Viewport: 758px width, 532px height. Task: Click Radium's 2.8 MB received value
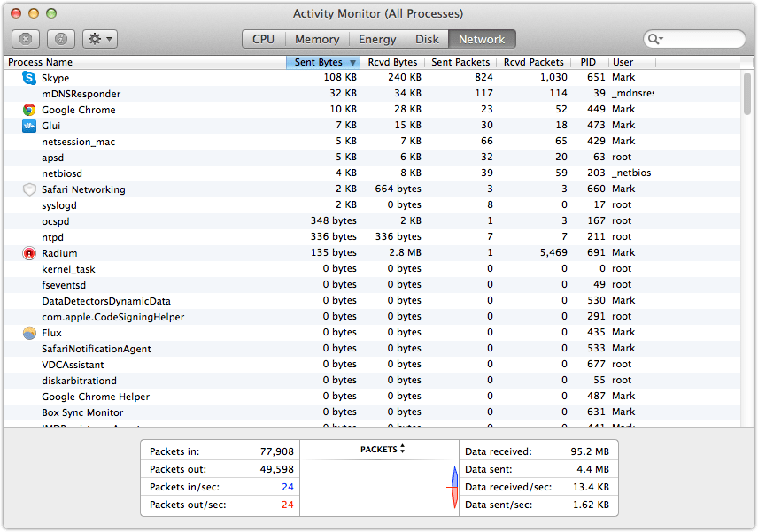coord(405,252)
